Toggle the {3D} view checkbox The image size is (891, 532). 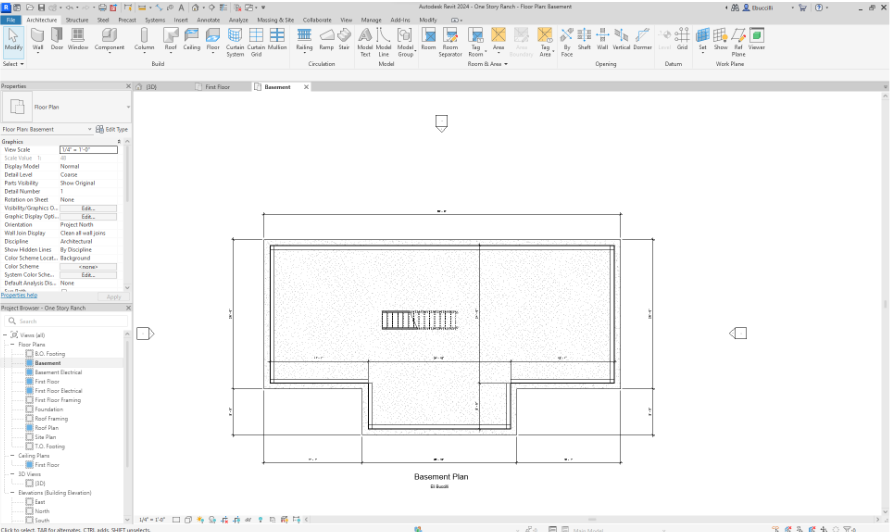(30, 483)
